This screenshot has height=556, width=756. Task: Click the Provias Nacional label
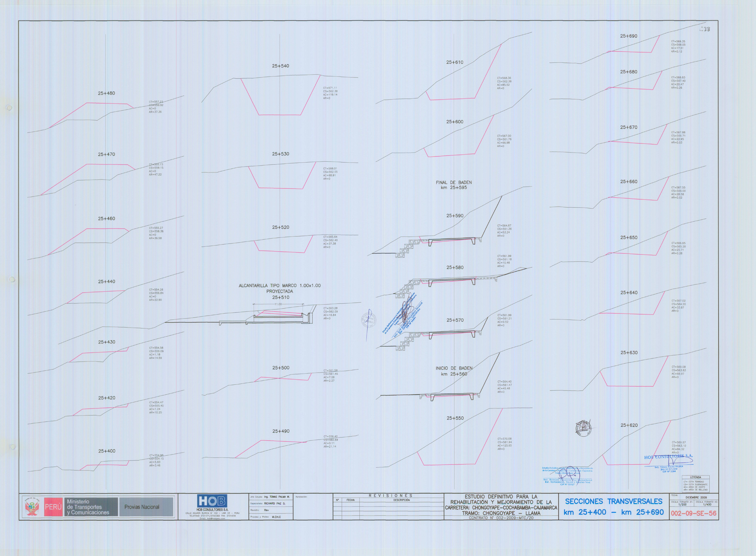142,507
